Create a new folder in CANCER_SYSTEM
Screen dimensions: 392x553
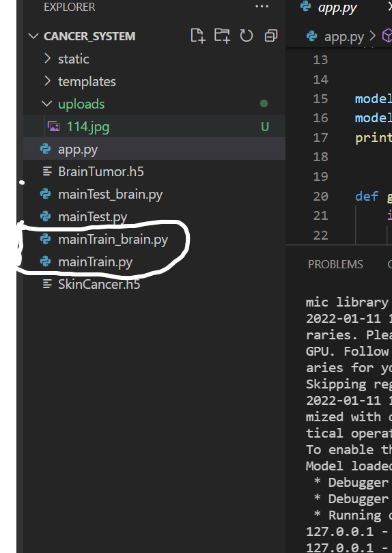pyautogui.click(x=222, y=36)
